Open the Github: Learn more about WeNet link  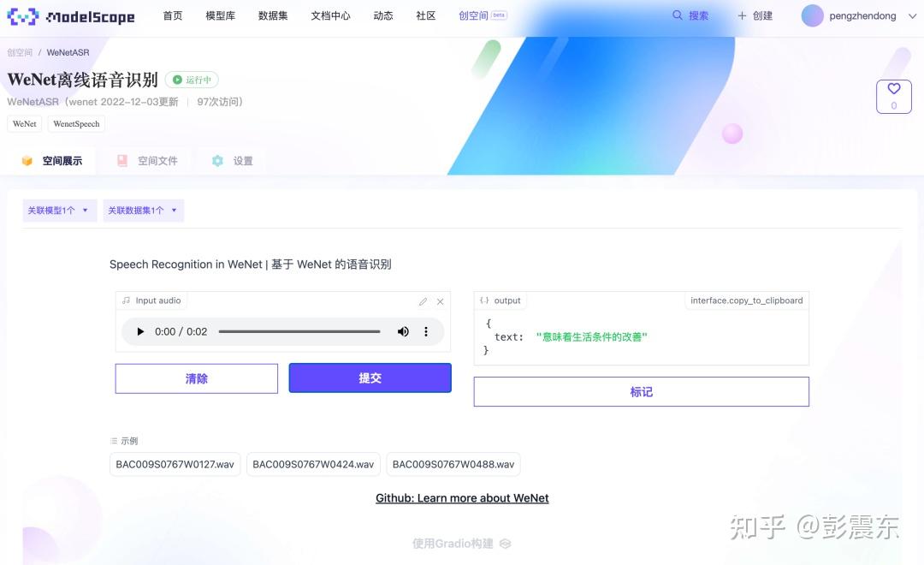click(x=462, y=498)
